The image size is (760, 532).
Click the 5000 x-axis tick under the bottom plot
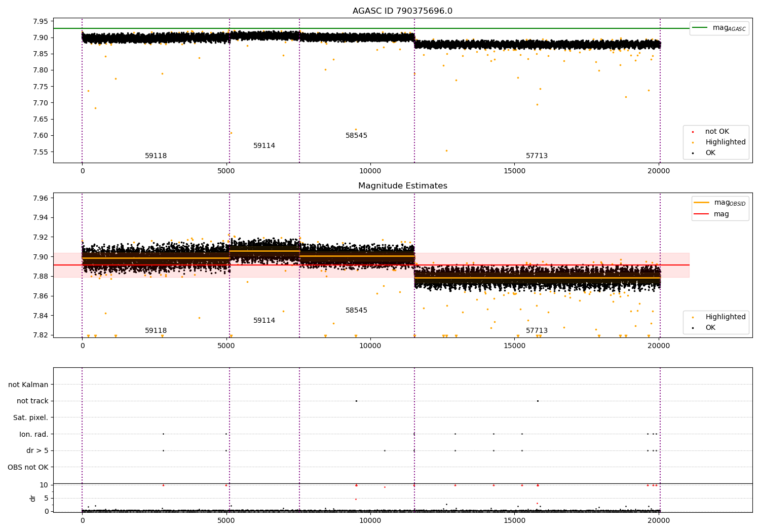226,521
